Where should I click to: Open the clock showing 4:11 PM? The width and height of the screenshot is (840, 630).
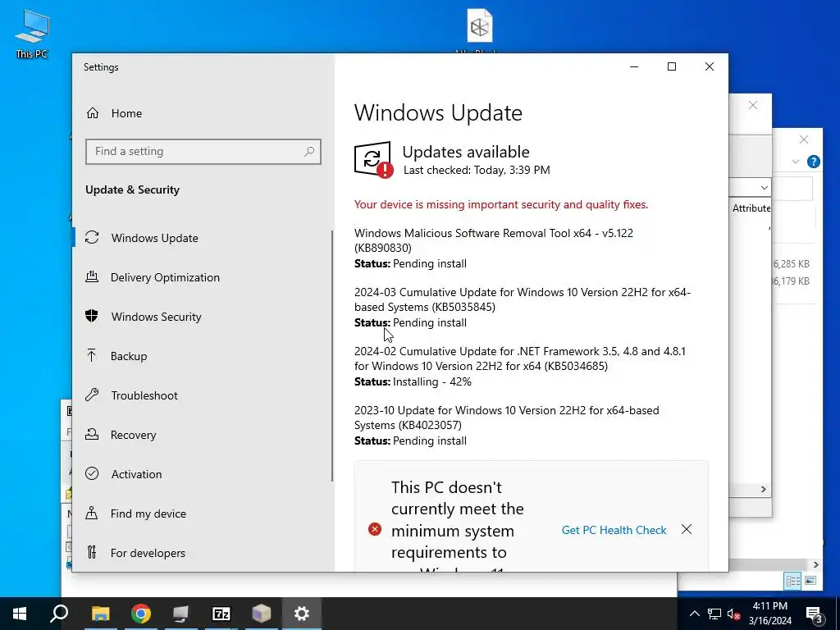(x=769, y=614)
